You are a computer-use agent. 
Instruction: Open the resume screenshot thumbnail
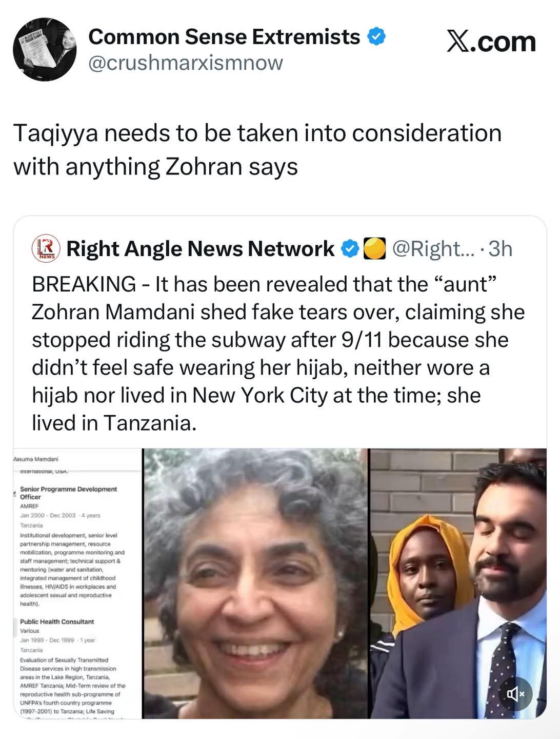click(x=77, y=584)
